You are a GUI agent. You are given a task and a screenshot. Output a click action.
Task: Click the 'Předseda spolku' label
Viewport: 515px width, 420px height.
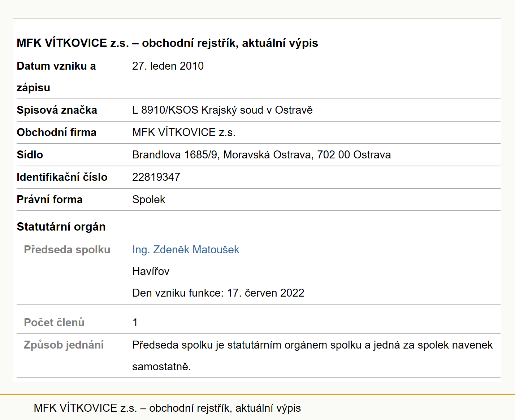pos(67,250)
